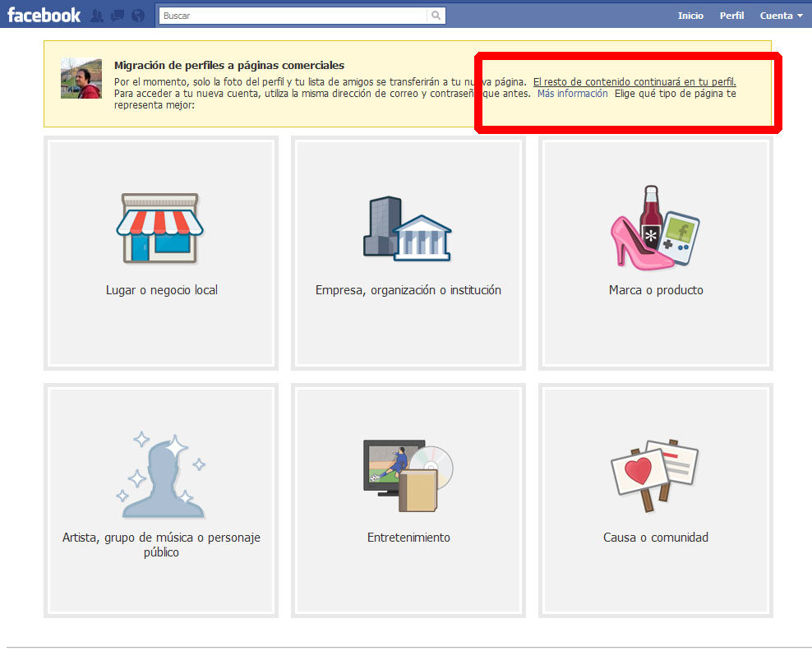Focus the Buscar search field
812x651 pixels.
[x=293, y=16]
